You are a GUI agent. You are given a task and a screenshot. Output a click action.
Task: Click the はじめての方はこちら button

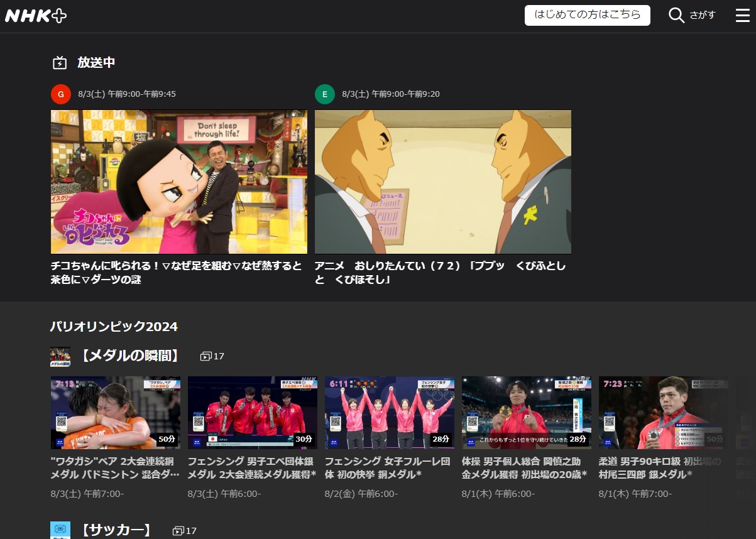pyautogui.click(x=588, y=15)
